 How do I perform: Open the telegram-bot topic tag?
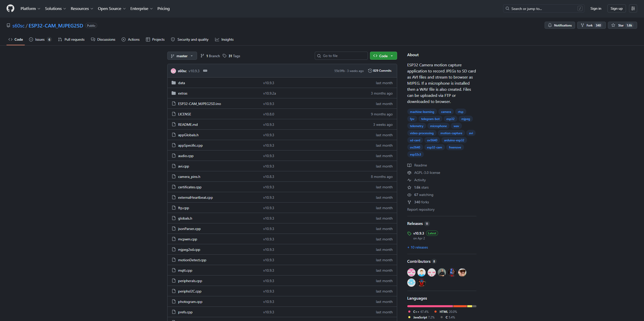click(430, 119)
